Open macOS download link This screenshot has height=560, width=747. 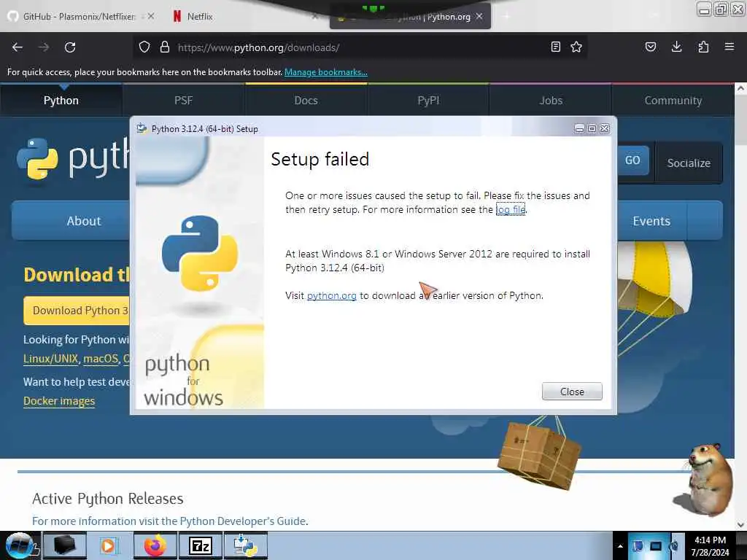(x=101, y=359)
